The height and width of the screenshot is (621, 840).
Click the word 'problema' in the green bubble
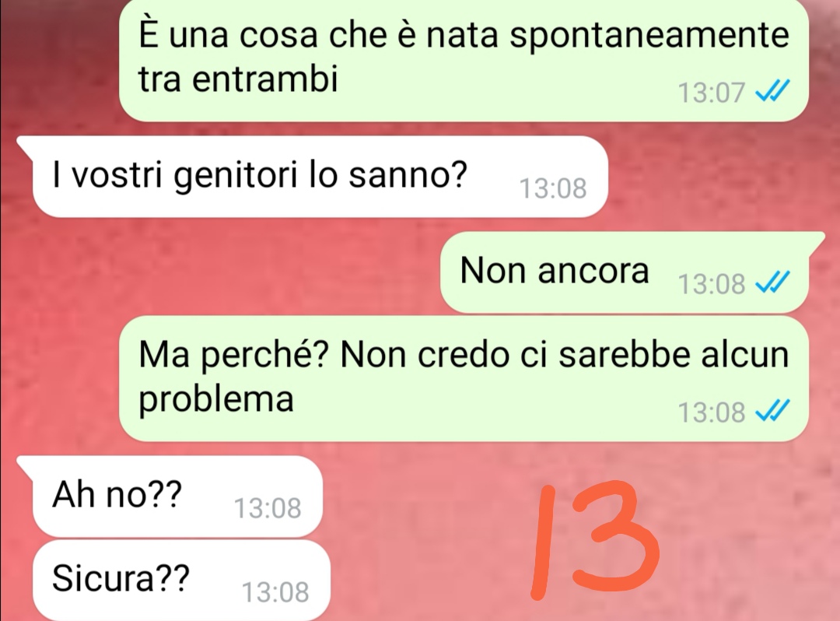click(216, 401)
